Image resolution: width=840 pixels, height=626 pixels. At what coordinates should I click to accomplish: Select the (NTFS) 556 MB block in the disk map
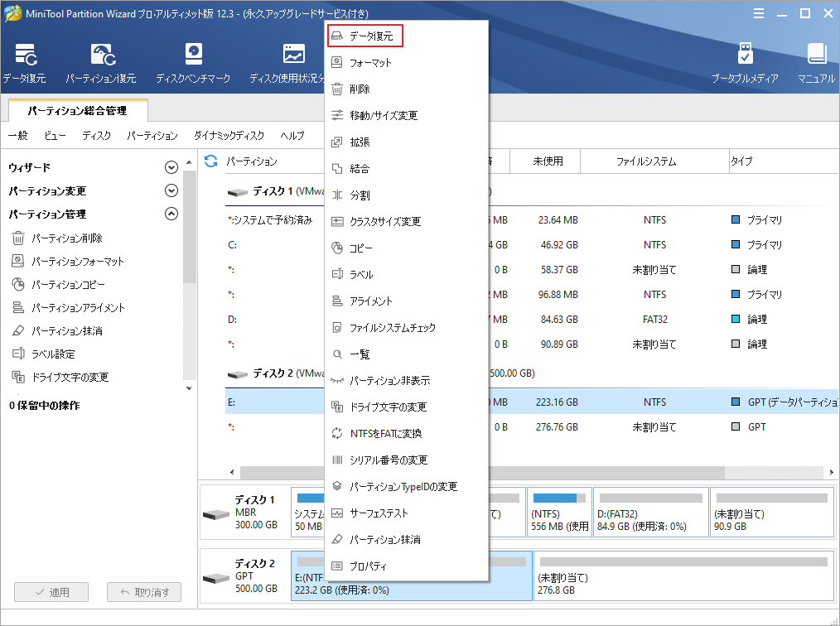coord(560,512)
